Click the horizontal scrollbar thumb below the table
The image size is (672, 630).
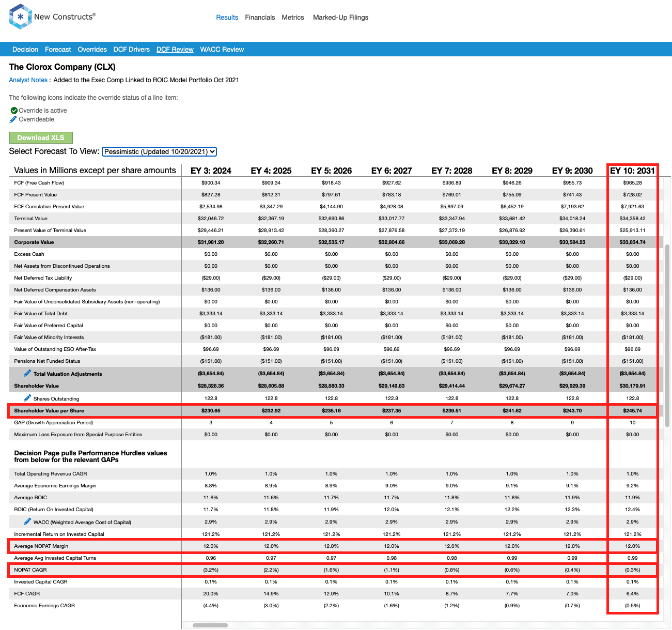click(x=210, y=625)
